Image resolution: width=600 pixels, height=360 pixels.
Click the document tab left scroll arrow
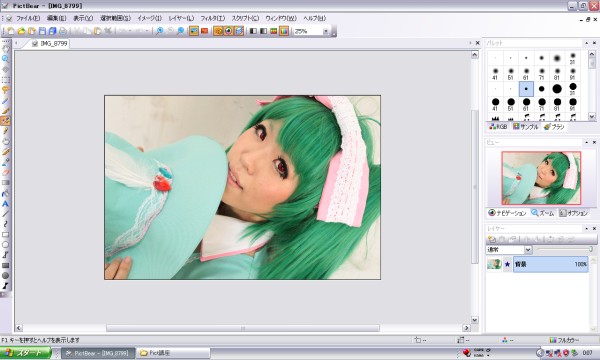(x=16, y=43)
